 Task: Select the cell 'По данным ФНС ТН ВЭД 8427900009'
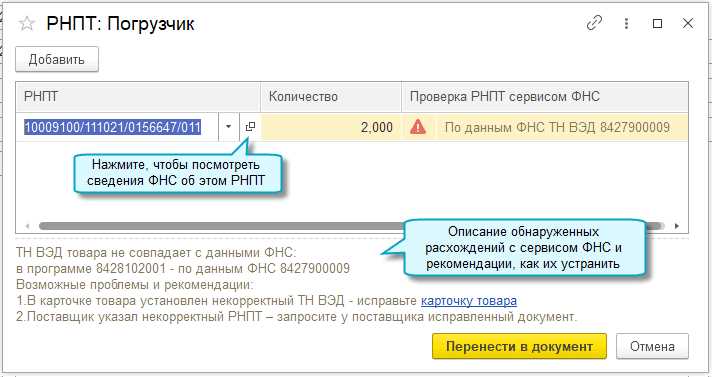pyautogui.click(x=557, y=127)
